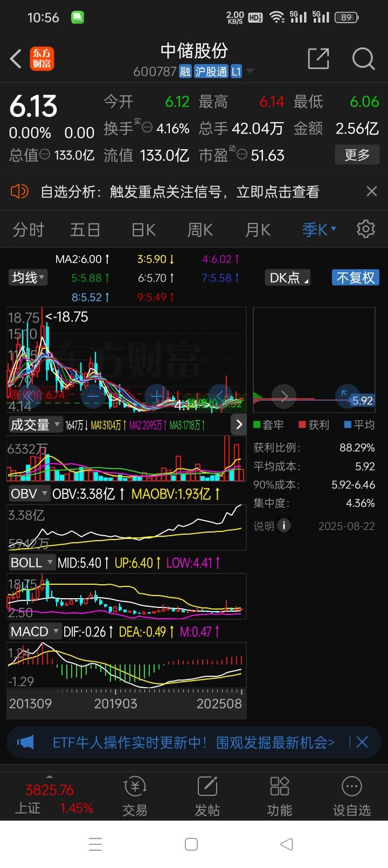Viewport: 388px width, 868px height.
Task: Select 平均成本 value 5.92
Action: click(x=365, y=466)
